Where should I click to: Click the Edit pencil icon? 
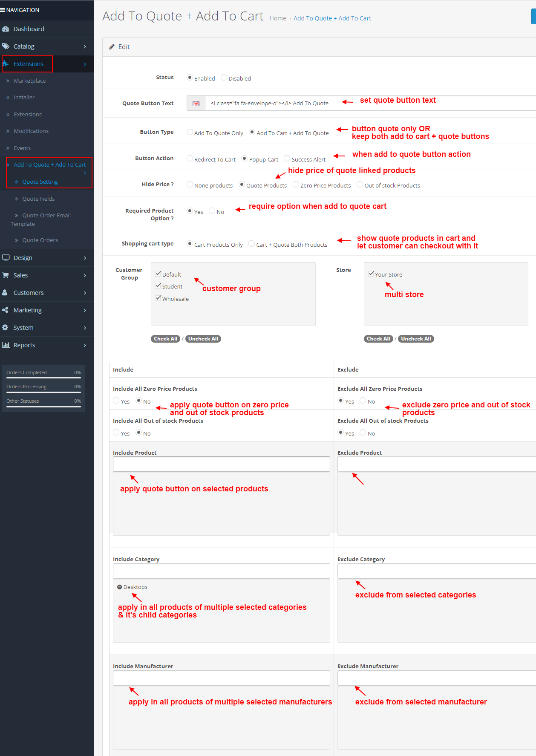coord(112,47)
